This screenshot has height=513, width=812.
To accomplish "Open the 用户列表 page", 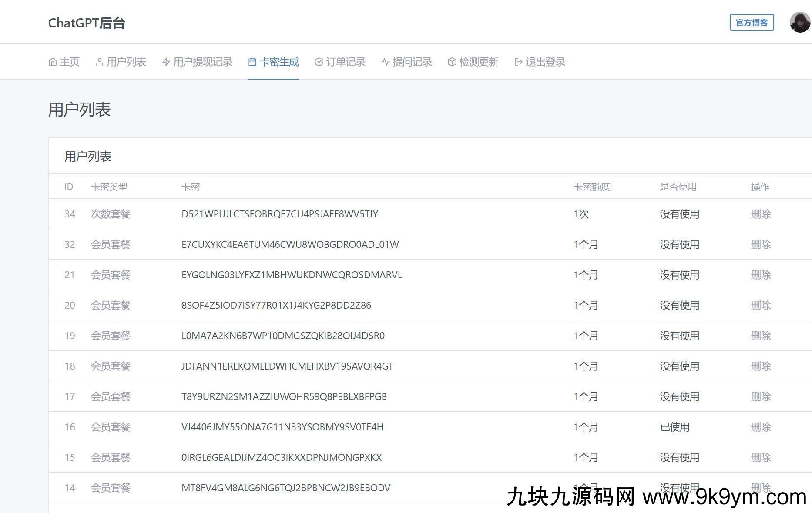I will 127,62.
